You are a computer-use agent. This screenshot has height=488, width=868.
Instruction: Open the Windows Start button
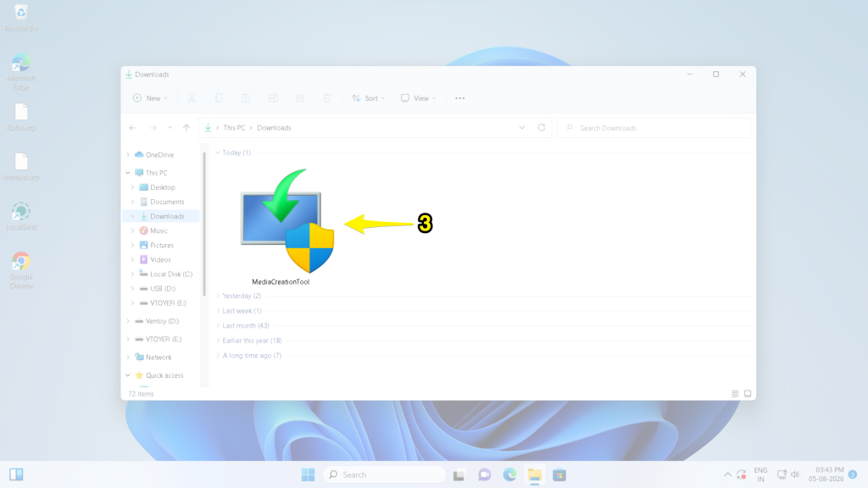[x=309, y=474]
